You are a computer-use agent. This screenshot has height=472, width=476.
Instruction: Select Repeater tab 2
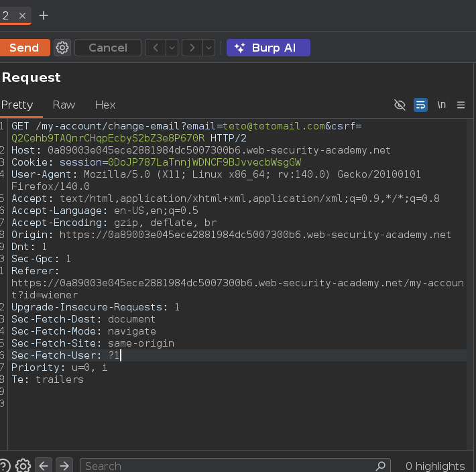[x=6, y=15]
